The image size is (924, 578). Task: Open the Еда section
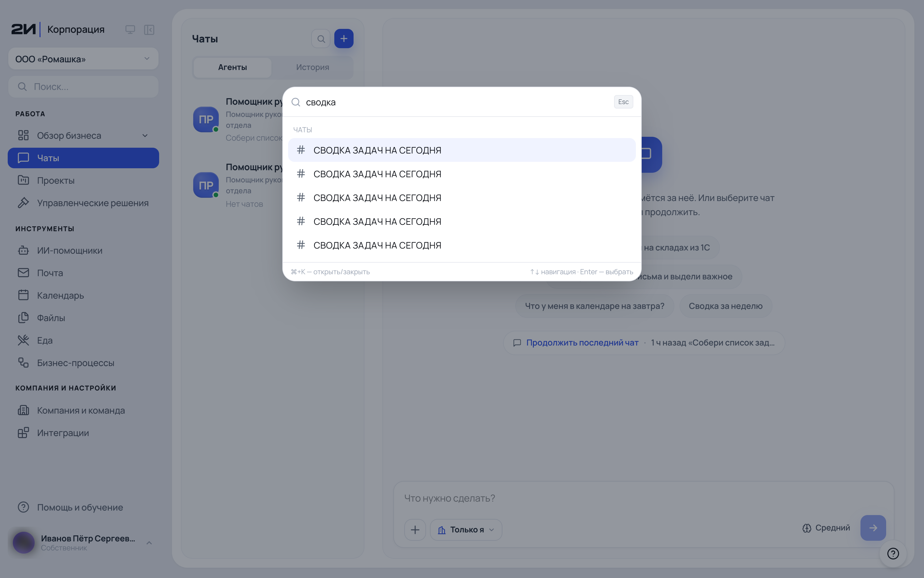(x=83, y=340)
